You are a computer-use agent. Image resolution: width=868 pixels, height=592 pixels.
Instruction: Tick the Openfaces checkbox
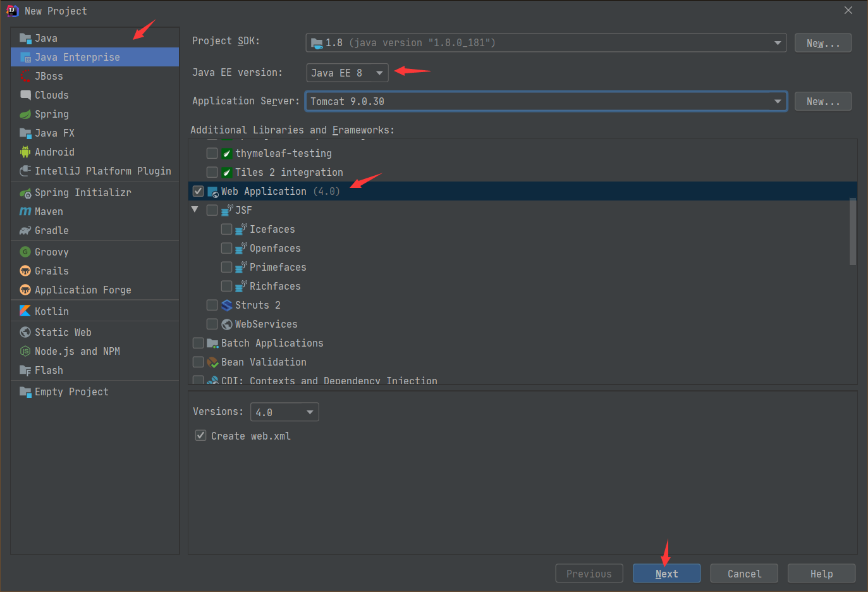[x=226, y=248]
